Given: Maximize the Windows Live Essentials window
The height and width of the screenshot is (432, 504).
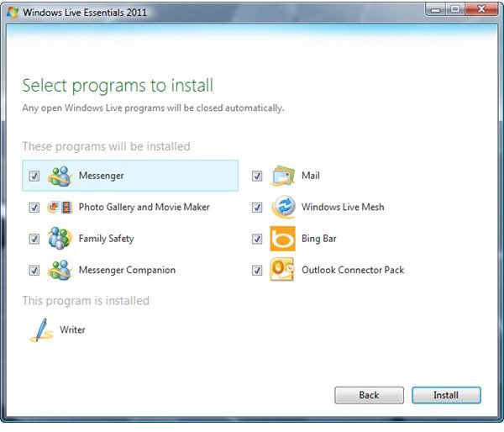Looking at the screenshot, I should [454, 9].
